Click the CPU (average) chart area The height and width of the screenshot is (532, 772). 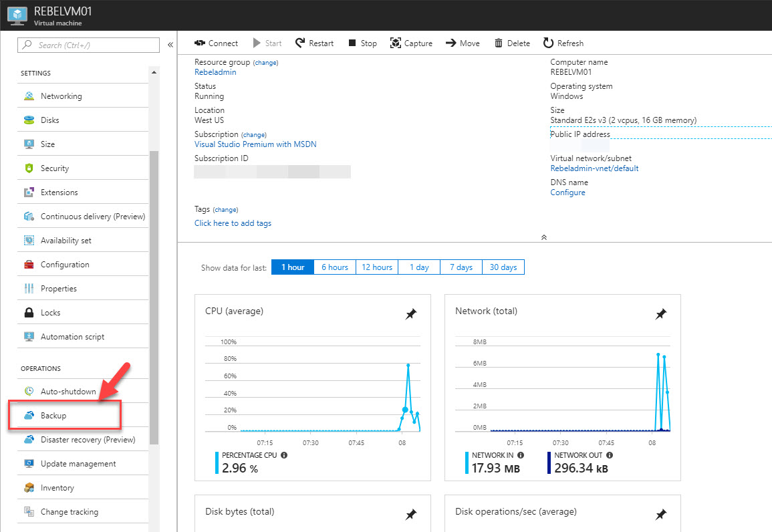click(313, 384)
